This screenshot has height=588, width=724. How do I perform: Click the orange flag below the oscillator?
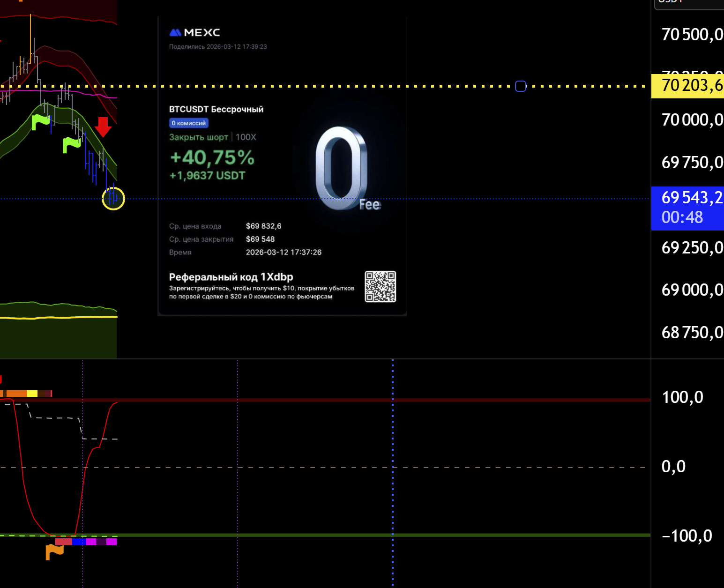54,551
